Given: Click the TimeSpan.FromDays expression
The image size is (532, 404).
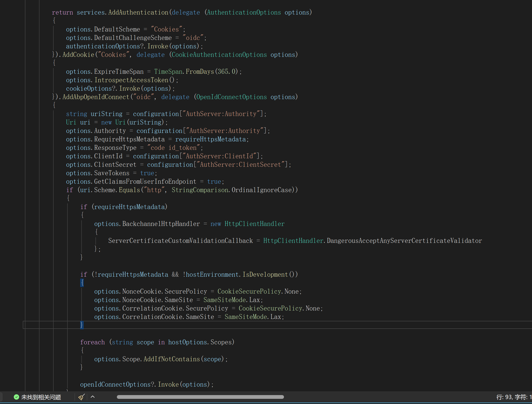Looking at the screenshot, I should (184, 72).
